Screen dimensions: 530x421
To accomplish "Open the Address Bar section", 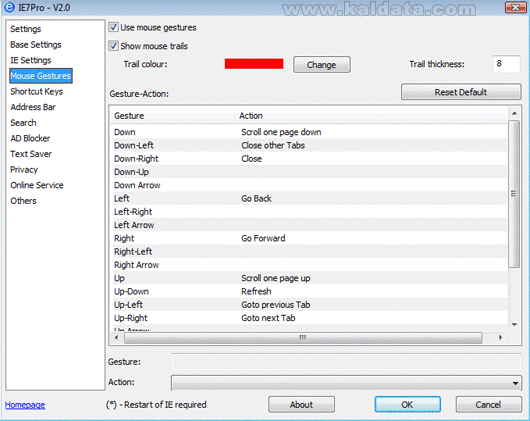I will click(x=33, y=107).
